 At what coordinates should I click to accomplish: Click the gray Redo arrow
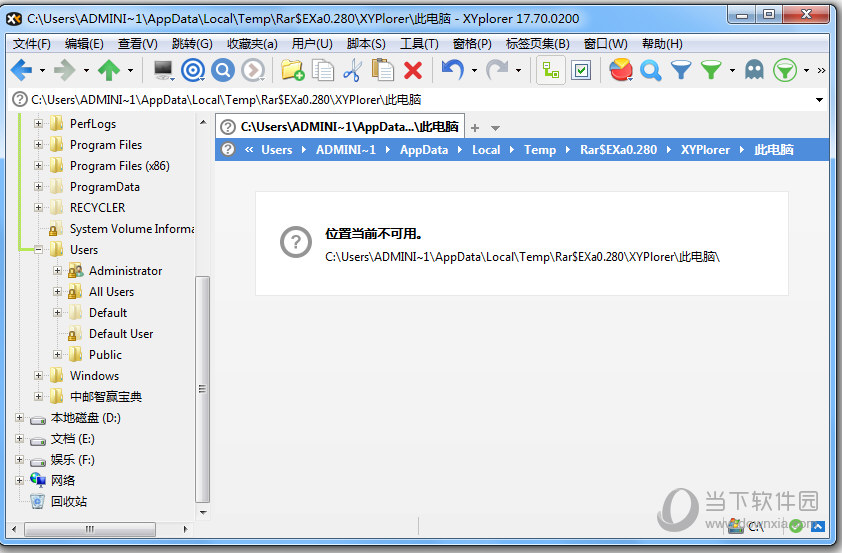[497, 70]
